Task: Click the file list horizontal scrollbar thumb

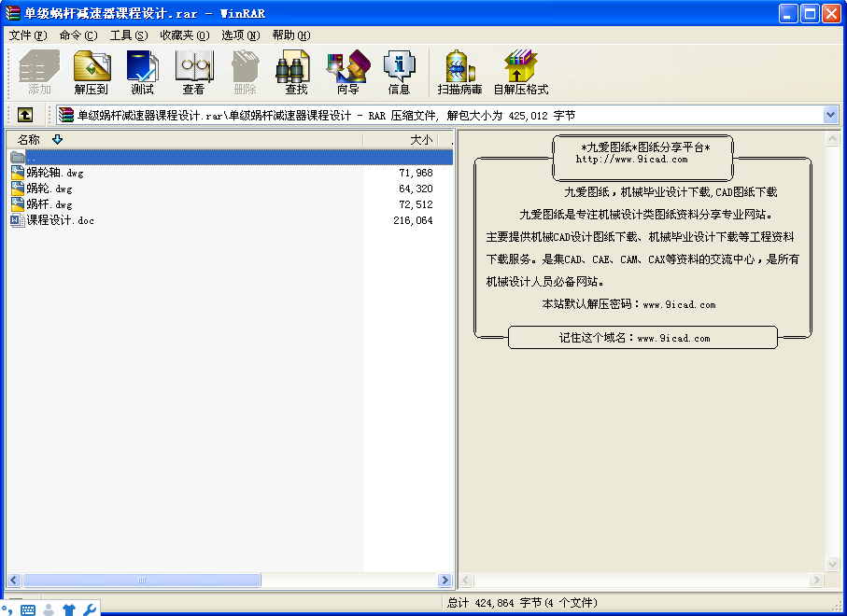Action: click(142, 581)
